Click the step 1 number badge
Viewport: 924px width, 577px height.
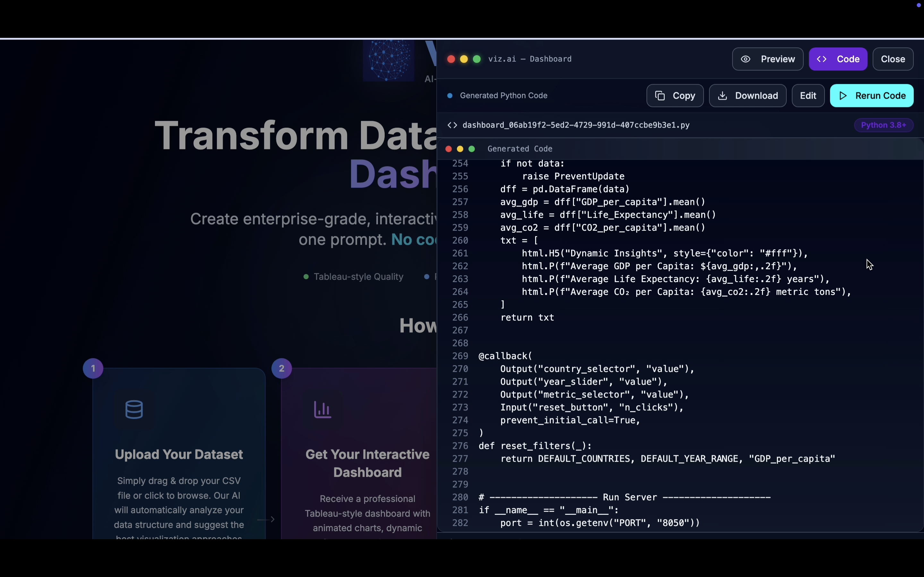93,368
